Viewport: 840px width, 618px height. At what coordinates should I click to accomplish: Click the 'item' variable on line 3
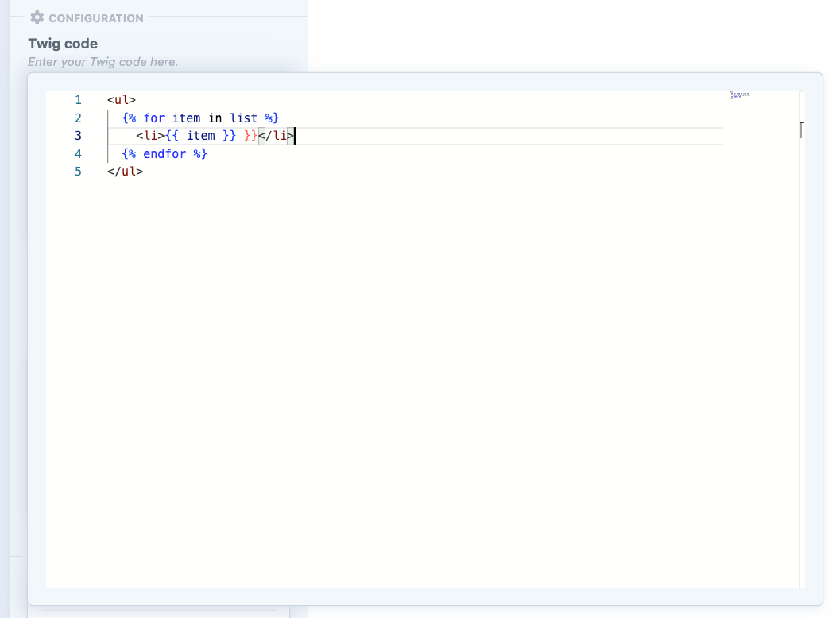point(200,136)
